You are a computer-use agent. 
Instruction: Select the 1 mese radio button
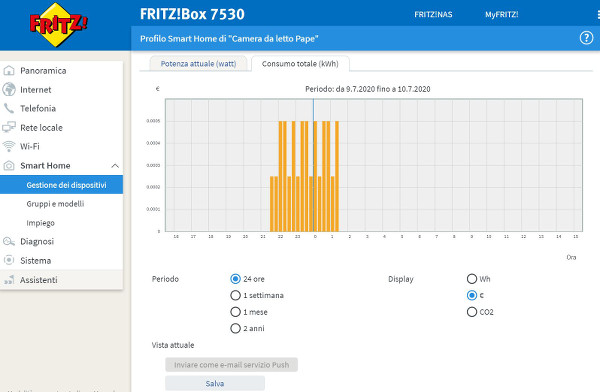pos(235,312)
